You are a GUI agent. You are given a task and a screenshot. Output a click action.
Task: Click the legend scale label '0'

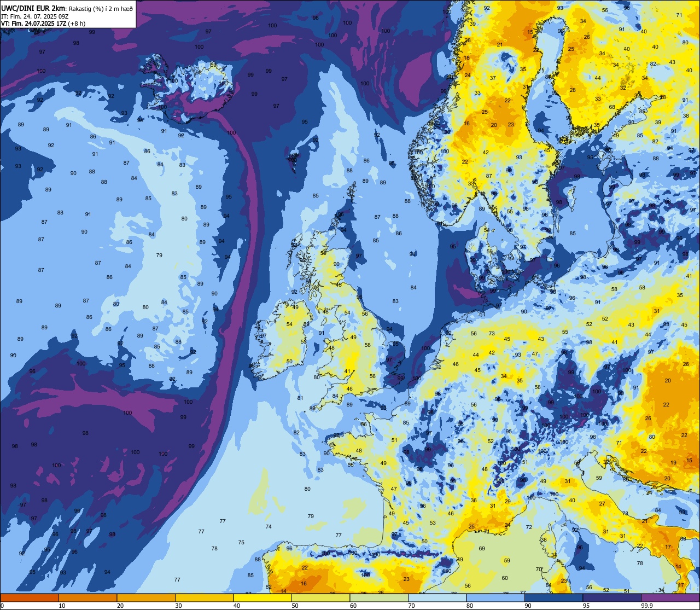[2, 606]
